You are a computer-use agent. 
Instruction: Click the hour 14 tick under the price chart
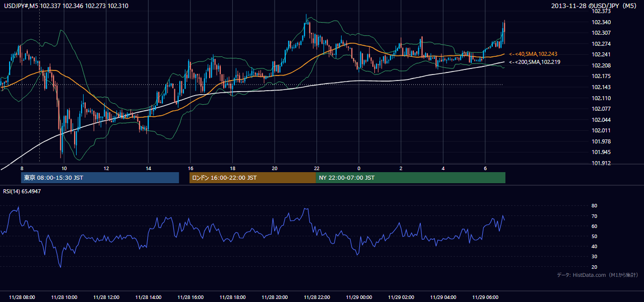[148, 168]
